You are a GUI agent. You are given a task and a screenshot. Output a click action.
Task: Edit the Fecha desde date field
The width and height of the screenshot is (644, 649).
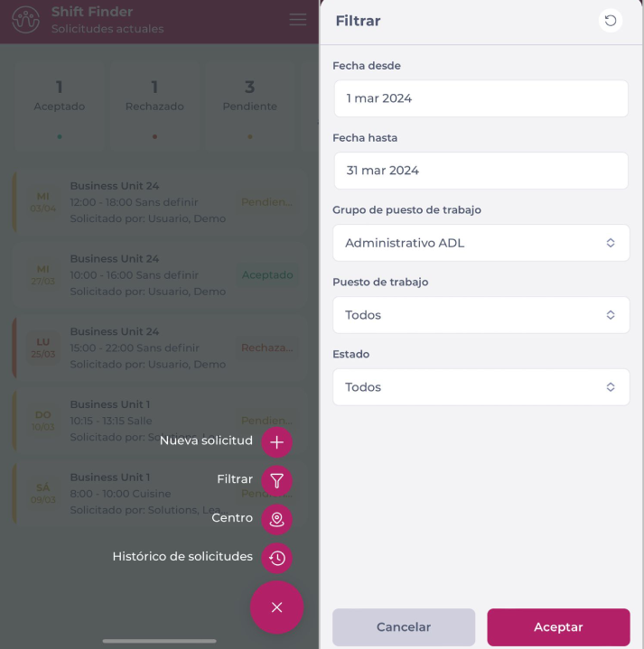coord(481,98)
